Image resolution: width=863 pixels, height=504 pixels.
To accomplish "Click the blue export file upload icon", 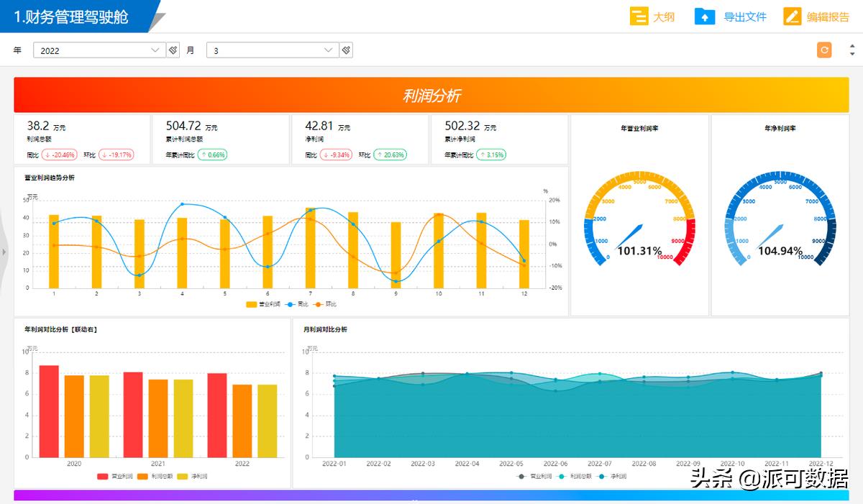I will click(704, 17).
